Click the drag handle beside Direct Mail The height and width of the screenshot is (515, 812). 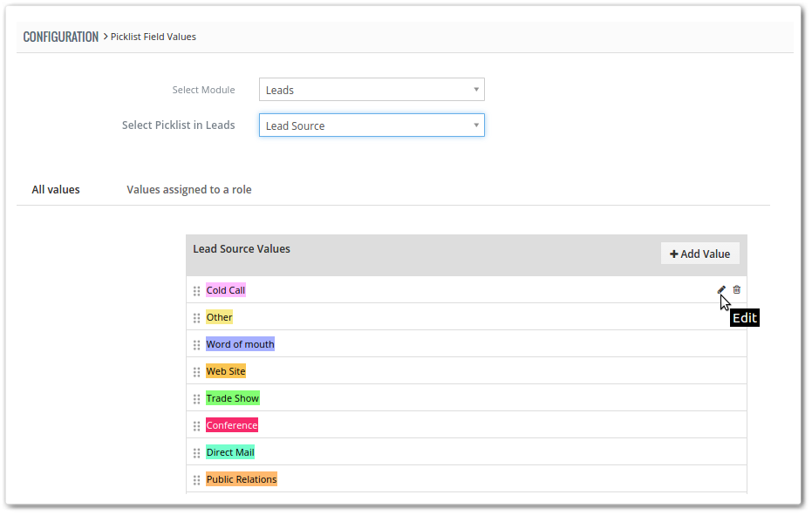coord(197,453)
